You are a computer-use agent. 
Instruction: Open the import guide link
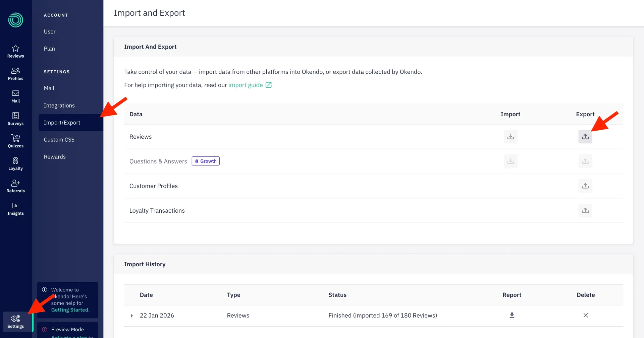click(250, 85)
